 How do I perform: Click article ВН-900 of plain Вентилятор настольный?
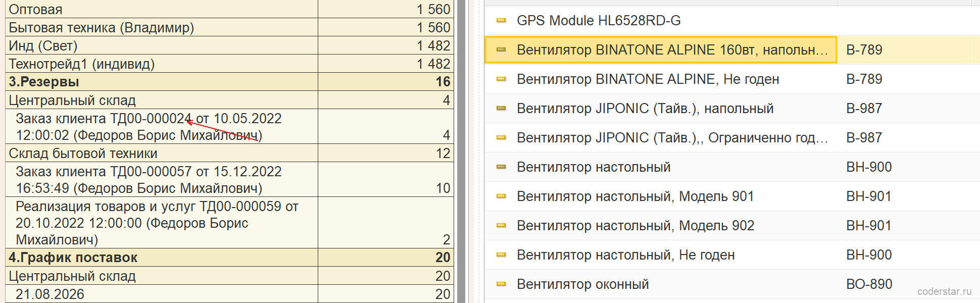point(869,167)
